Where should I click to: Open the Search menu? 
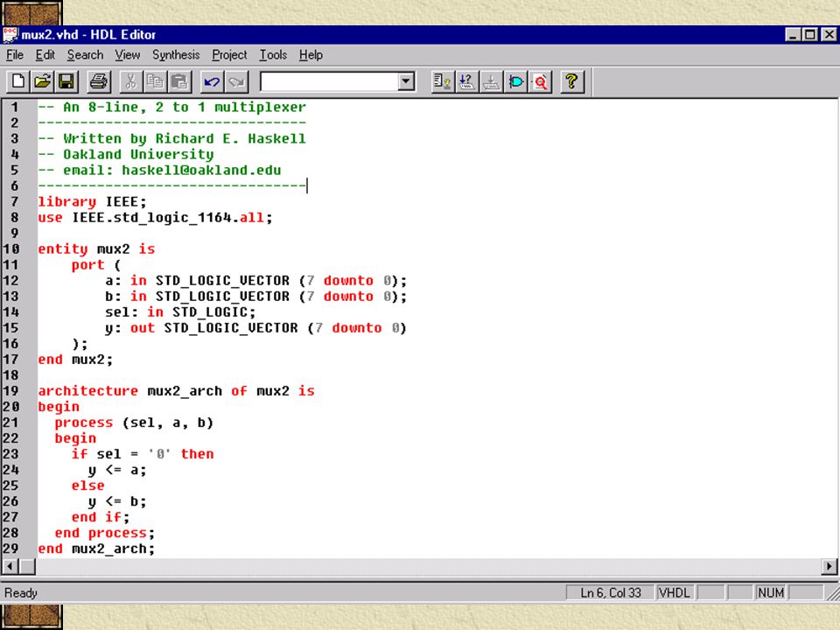[85, 54]
